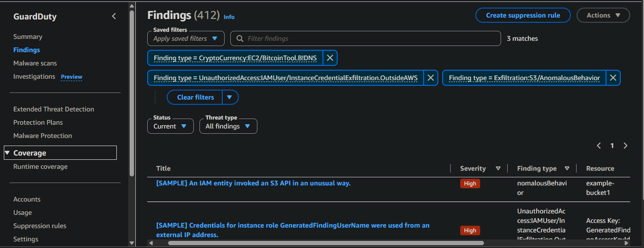Screen dimensions: 644x248
Task: Sort by Finding type column arrow
Action: (x=567, y=168)
